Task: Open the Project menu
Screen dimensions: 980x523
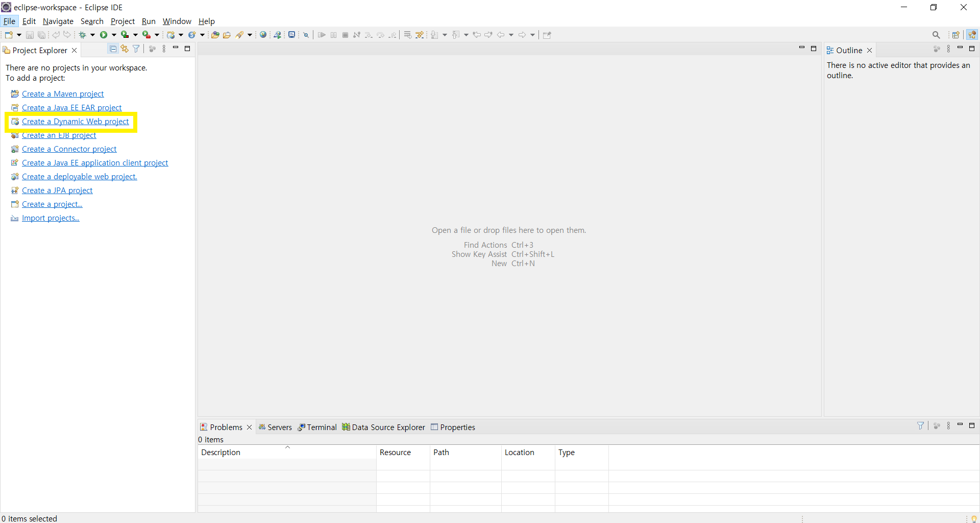Action: [x=122, y=21]
